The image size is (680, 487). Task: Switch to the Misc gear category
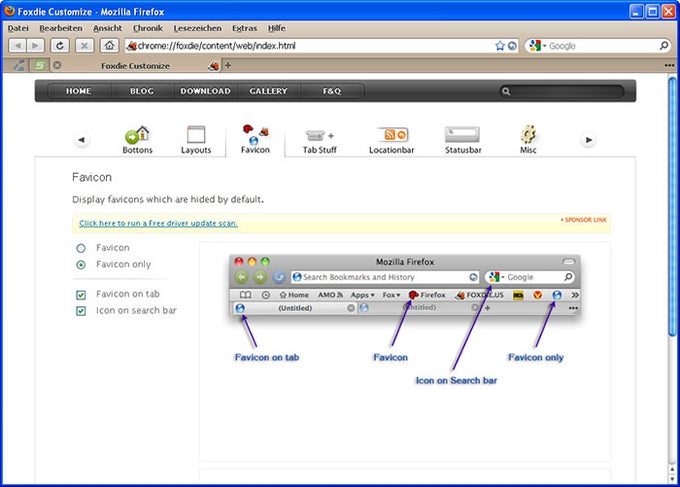(x=528, y=140)
